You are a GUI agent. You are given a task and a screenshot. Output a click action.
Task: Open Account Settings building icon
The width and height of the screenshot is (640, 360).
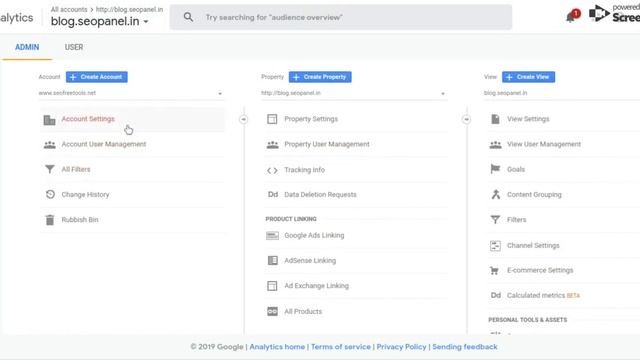point(49,120)
